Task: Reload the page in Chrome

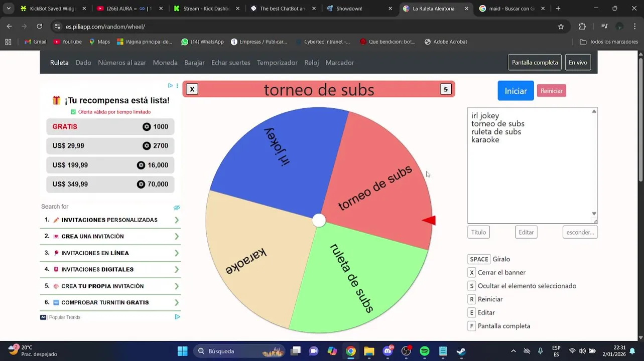Action: [x=40, y=27]
